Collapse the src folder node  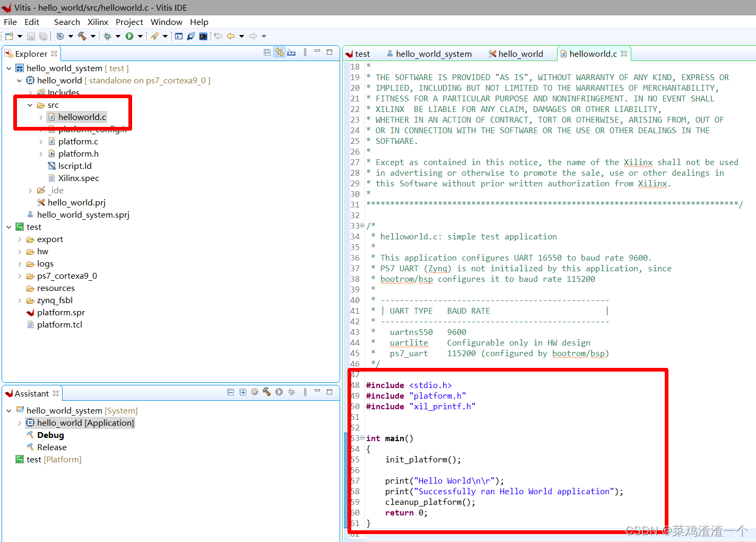coord(30,105)
